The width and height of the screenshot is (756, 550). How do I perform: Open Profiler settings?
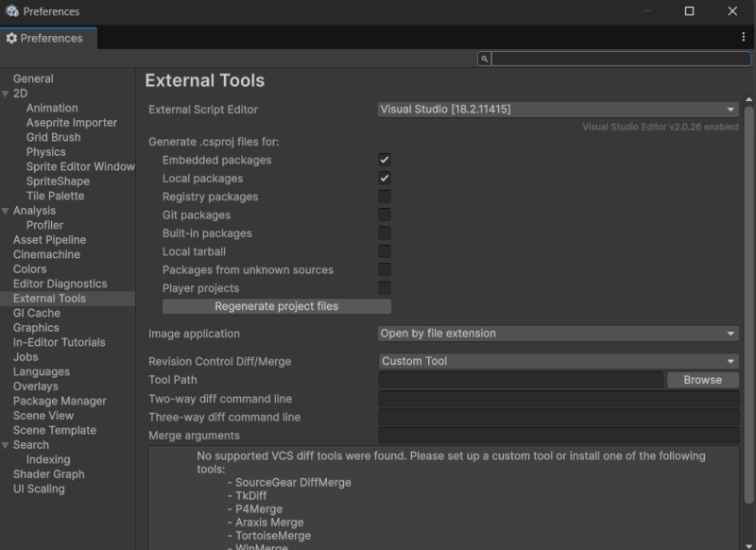coord(44,225)
